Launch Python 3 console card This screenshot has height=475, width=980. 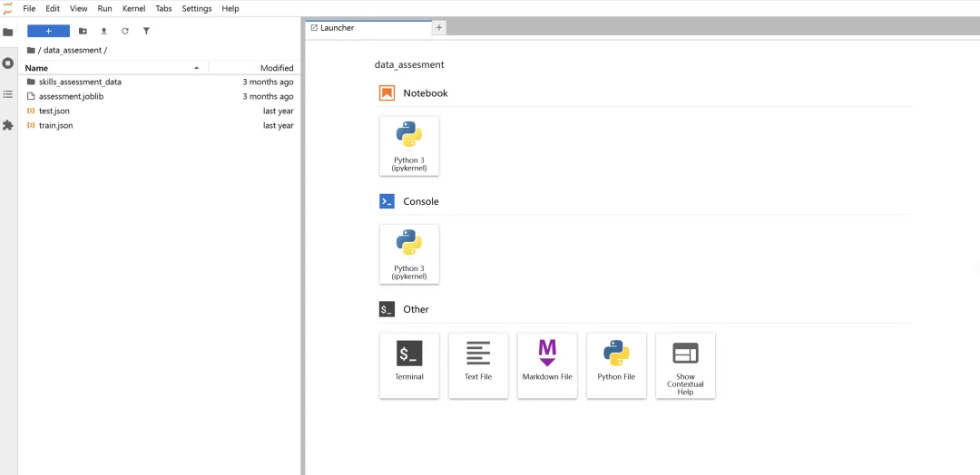(409, 254)
